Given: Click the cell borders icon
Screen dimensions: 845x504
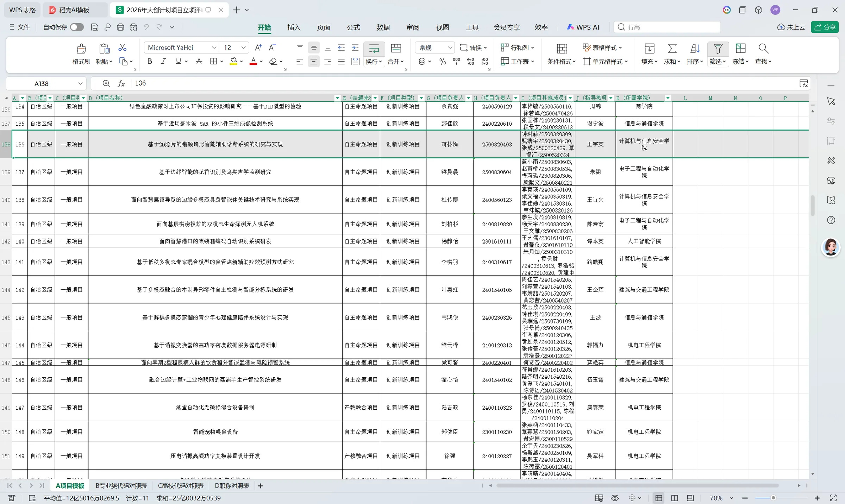Looking at the screenshot, I should click(213, 62).
